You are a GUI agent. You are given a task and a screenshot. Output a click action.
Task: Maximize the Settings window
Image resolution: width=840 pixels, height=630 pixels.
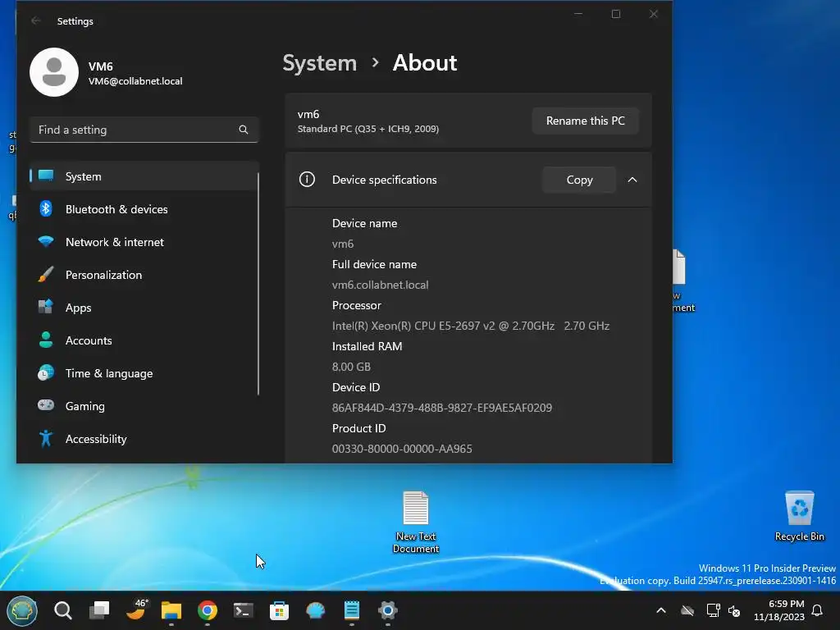click(616, 14)
